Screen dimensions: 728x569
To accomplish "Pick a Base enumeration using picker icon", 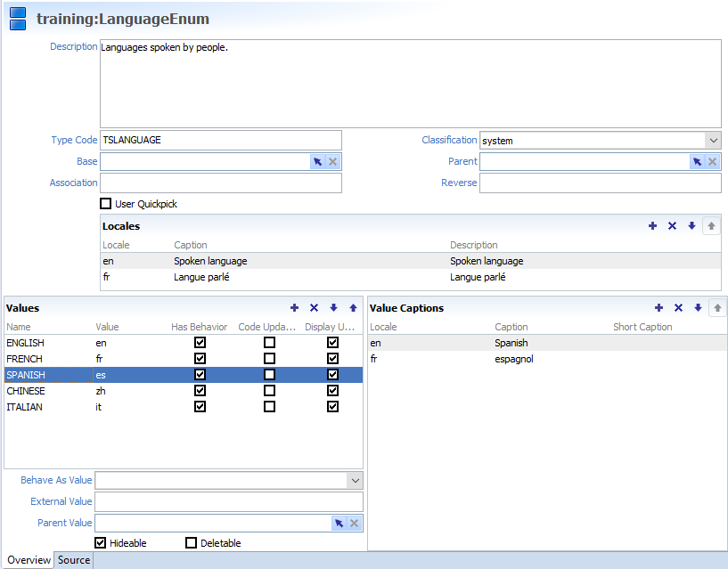I will pos(317,161).
